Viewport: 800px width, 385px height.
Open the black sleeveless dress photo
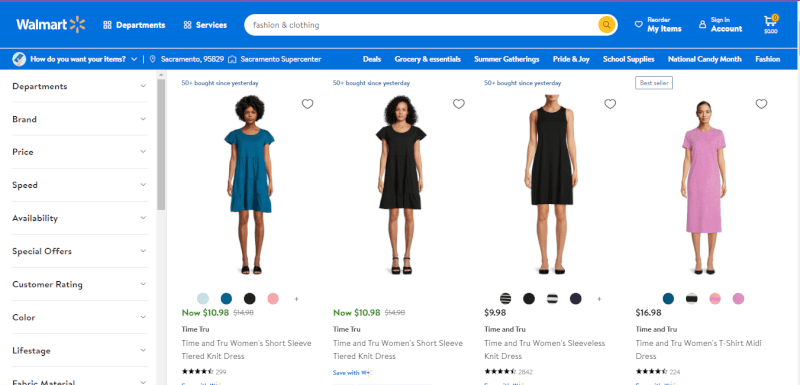(552, 185)
